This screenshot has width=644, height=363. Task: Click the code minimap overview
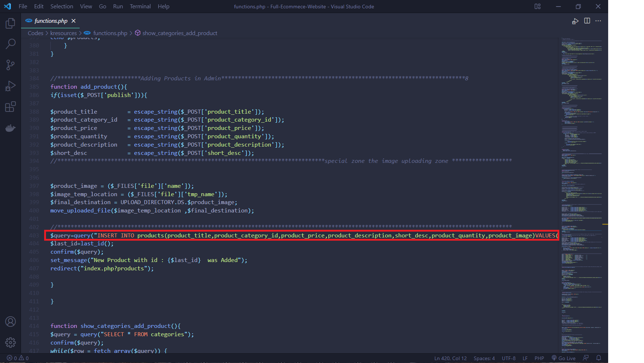tap(582, 195)
